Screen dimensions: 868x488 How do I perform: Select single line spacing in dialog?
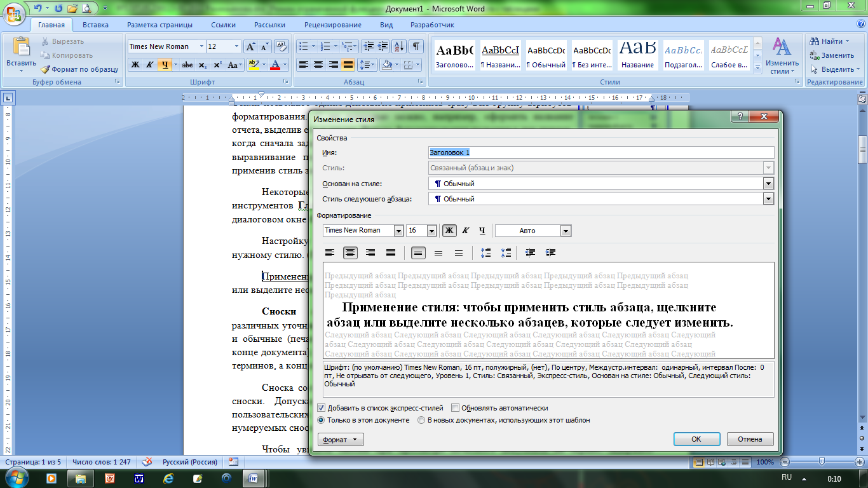point(418,253)
